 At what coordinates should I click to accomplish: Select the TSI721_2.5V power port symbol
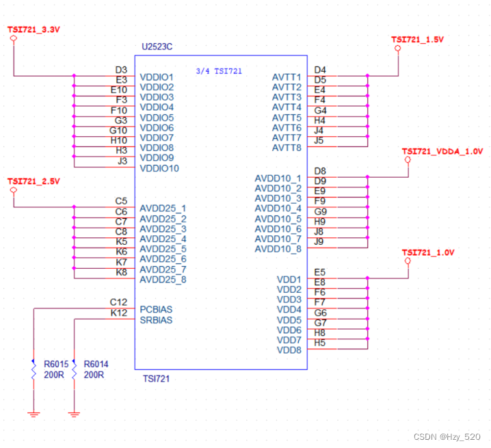tap(14, 191)
